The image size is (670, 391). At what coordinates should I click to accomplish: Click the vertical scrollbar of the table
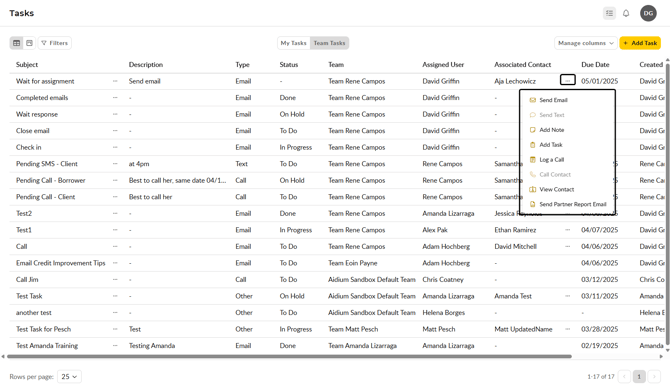click(667, 203)
